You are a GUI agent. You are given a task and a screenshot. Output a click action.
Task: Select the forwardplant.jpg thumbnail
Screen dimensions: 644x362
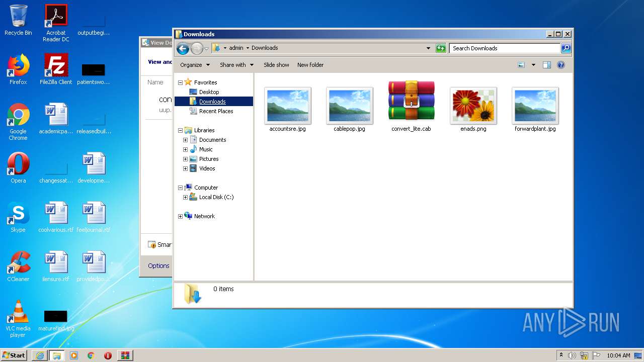[x=535, y=109]
